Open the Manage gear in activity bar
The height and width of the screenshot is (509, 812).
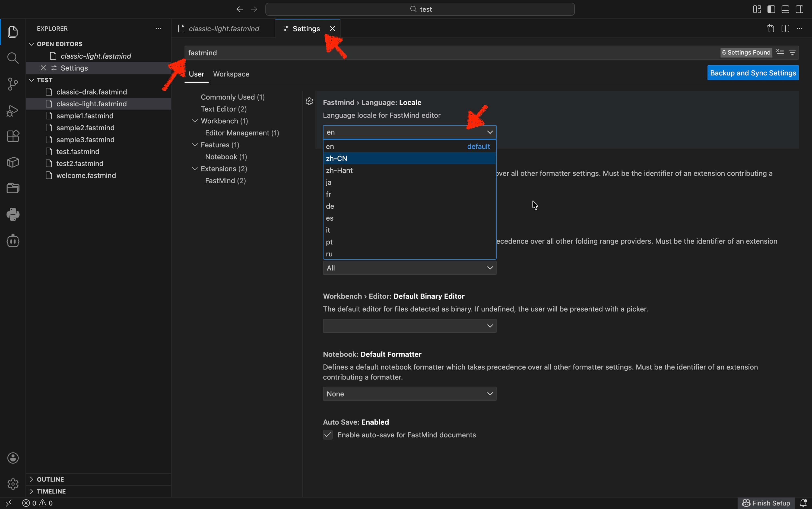coord(13,484)
